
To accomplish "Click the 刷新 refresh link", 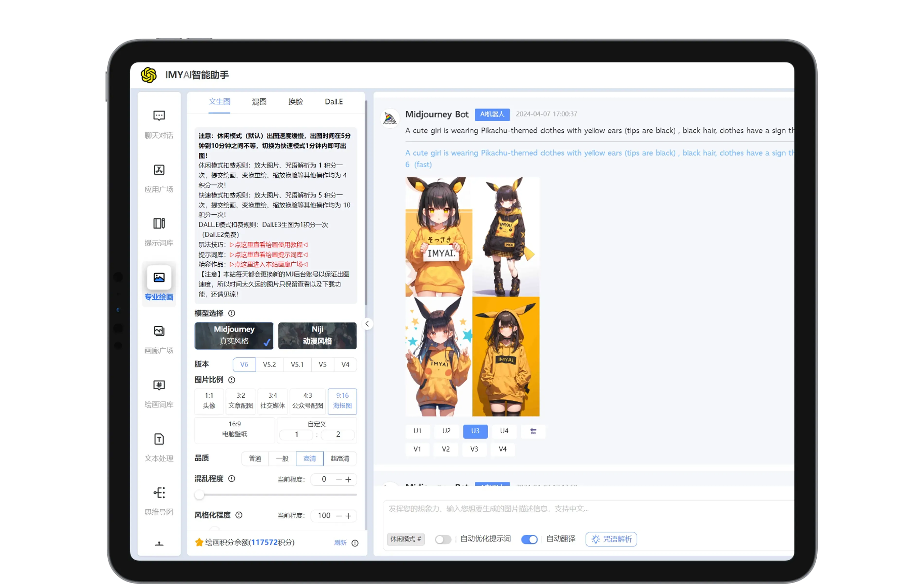I will click(x=340, y=543).
